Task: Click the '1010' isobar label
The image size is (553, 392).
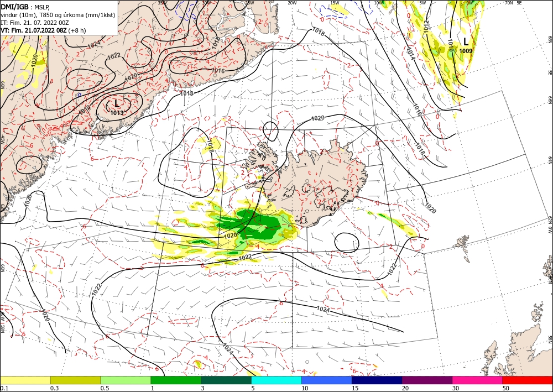Action: (x=450, y=45)
